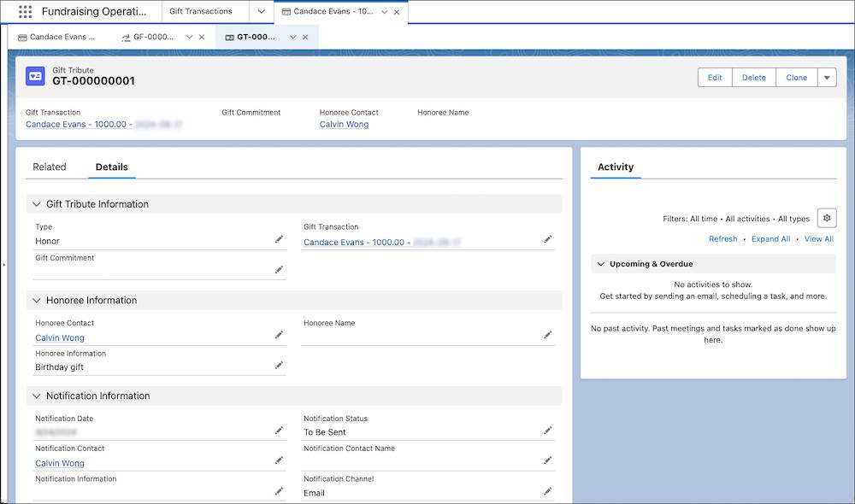Click the Edit button

(715, 78)
